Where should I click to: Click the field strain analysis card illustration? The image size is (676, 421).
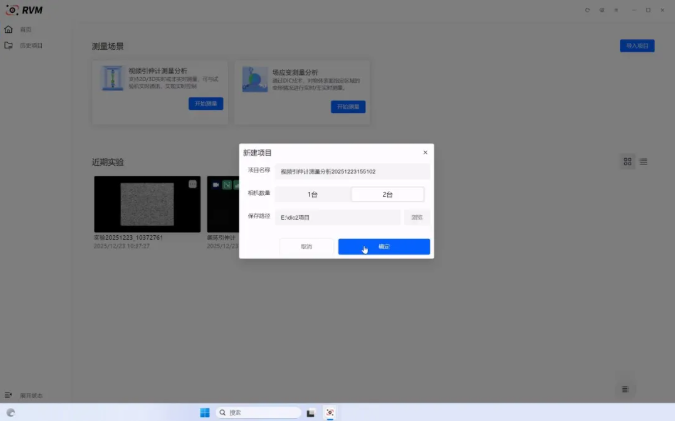tap(255, 79)
